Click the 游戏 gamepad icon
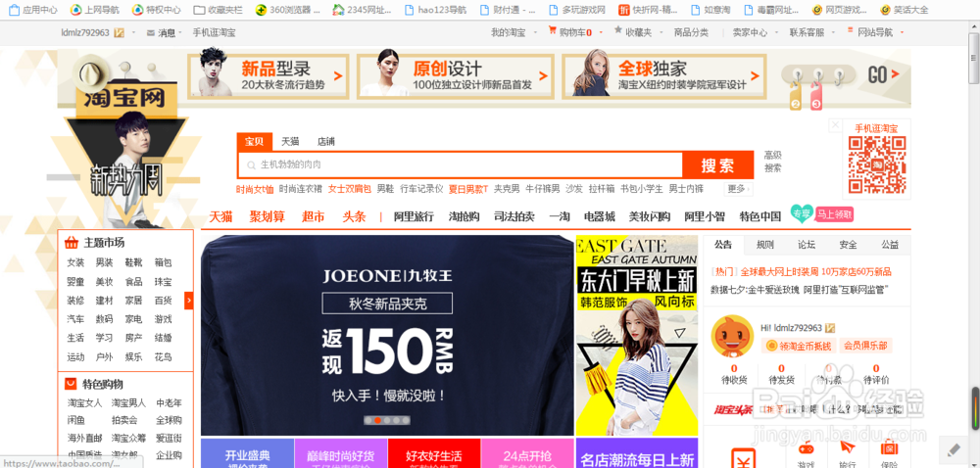This screenshot has width=980, height=468. pos(807,448)
